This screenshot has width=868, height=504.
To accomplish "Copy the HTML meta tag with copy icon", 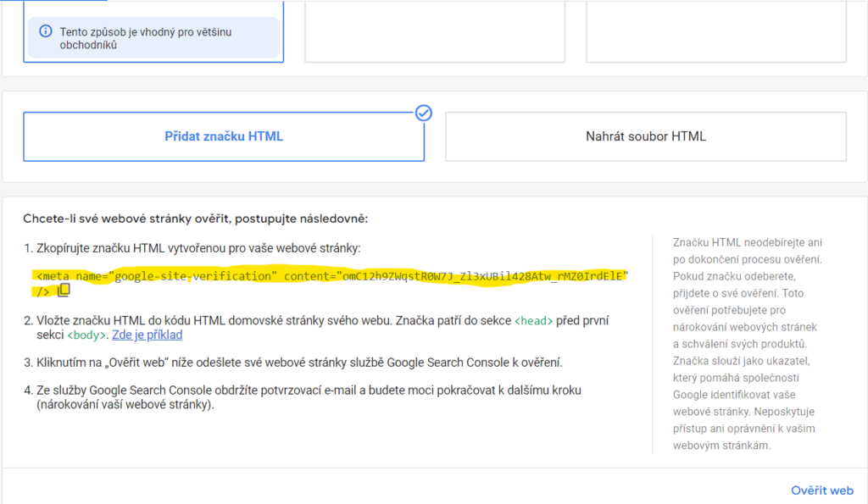I will (x=64, y=290).
